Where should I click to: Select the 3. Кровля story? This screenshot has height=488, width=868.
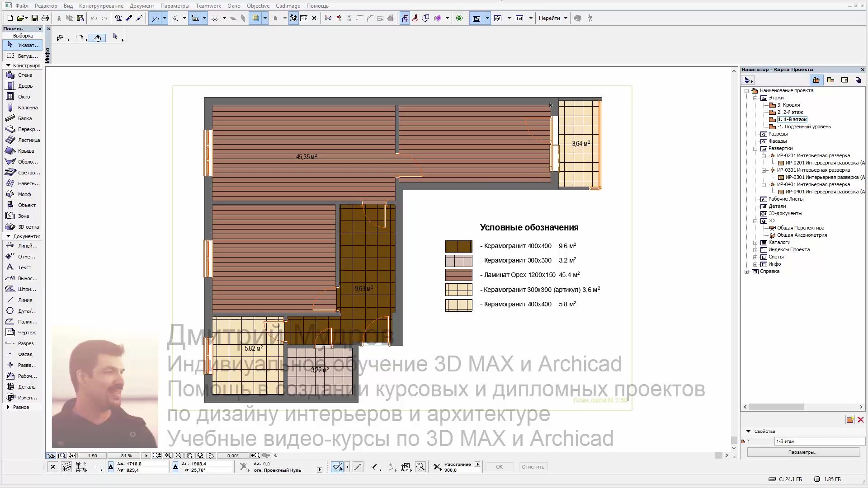788,105
